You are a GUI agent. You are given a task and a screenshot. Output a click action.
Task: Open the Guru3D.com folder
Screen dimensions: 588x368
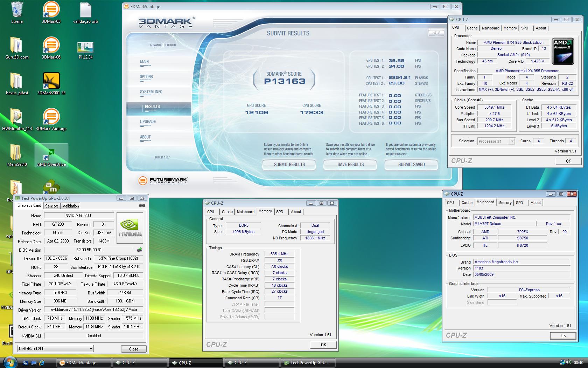click(17, 48)
